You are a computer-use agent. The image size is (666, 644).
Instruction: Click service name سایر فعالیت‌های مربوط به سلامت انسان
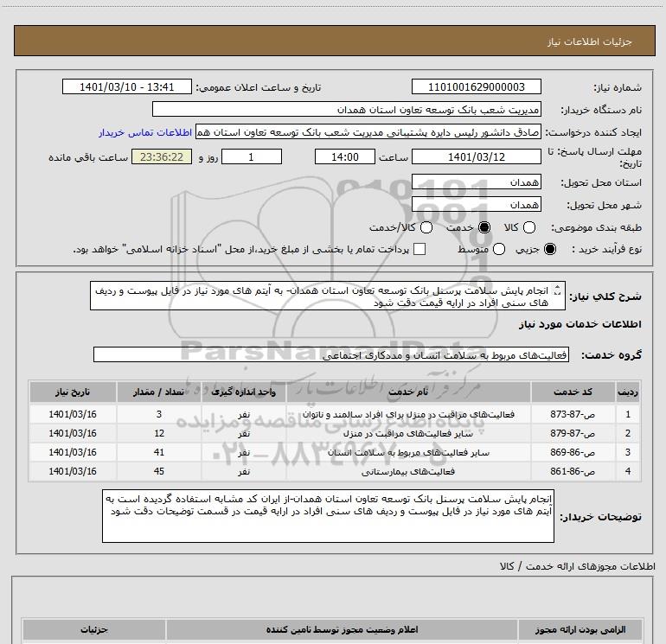coord(408,453)
